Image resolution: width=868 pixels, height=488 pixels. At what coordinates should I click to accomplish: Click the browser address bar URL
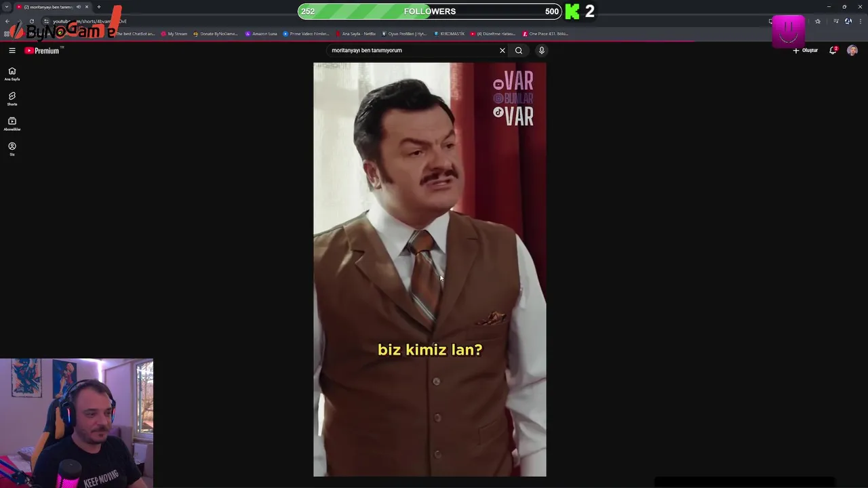click(90, 21)
